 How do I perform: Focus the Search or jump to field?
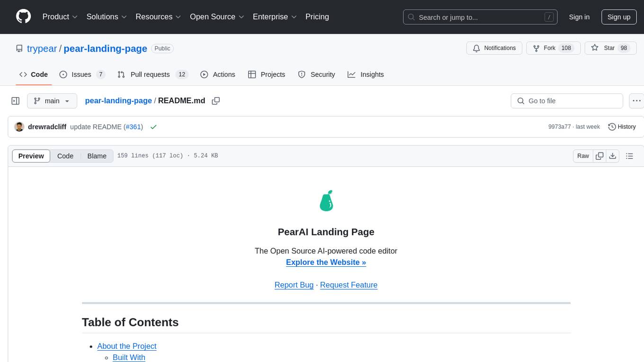[x=480, y=17]
